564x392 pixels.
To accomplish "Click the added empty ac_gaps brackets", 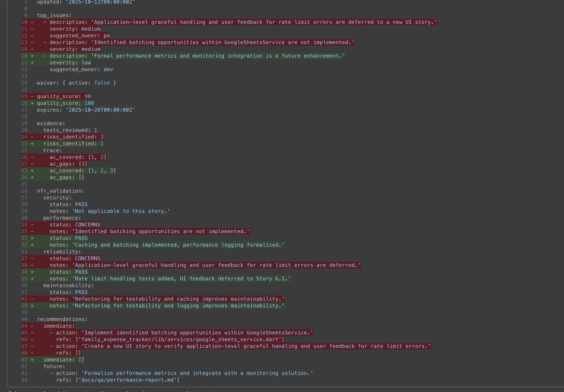I will click(x=81, y=177).
